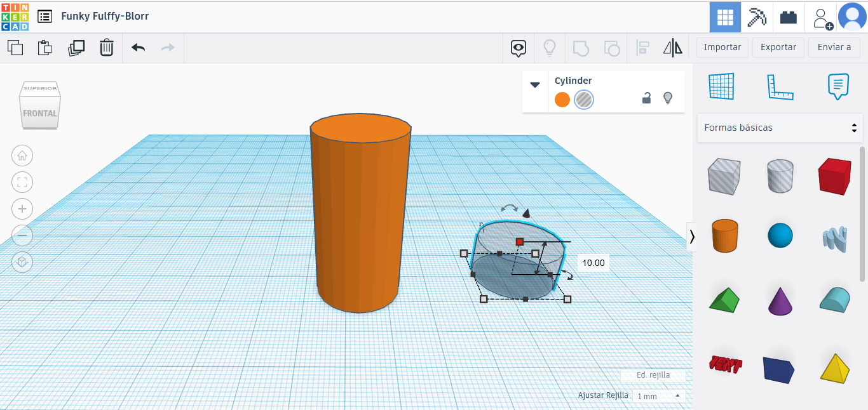Click the curved rotation handle above hole
The image size is (868, 410).
(509, 208)
